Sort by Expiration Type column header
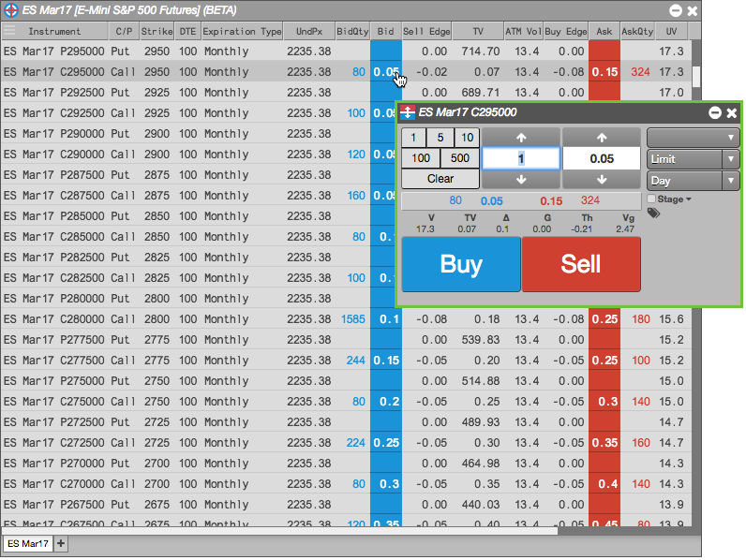This screenshot has width=746, height=560. point(242,32)
